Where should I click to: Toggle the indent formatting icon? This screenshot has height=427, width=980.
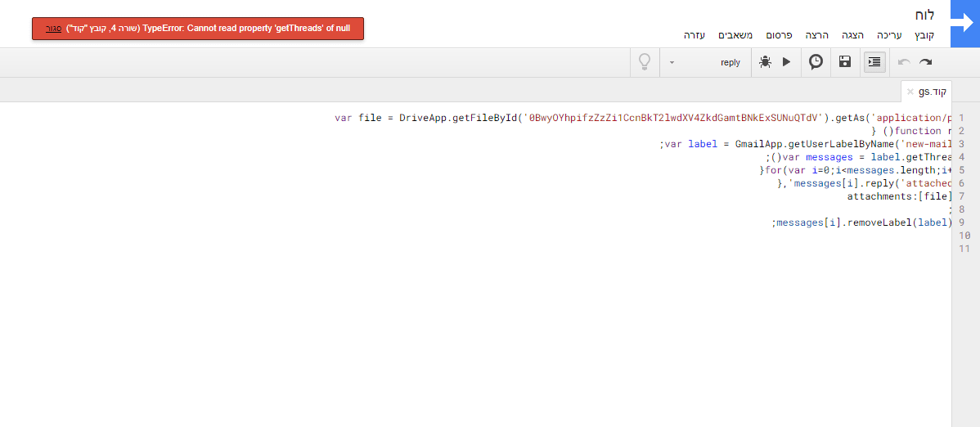(x=874, y=62)
